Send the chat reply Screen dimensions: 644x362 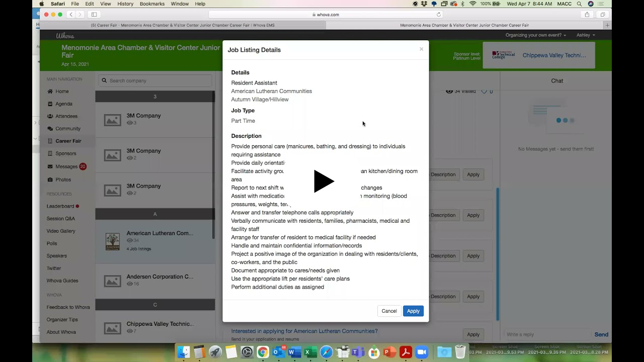click(601, 334)
